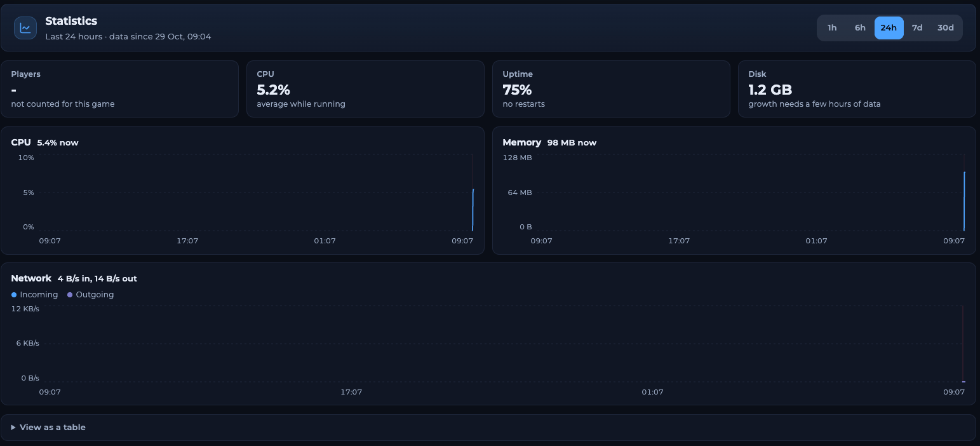Click the '98 MB now' memory reading
This screenshot has width=980, height=446.
click(x=572, y=143)
